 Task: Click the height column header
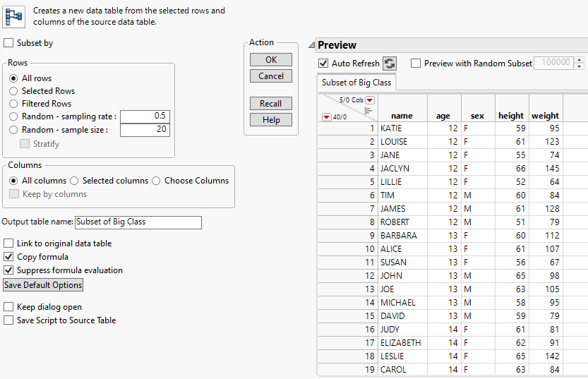[510, 116]
